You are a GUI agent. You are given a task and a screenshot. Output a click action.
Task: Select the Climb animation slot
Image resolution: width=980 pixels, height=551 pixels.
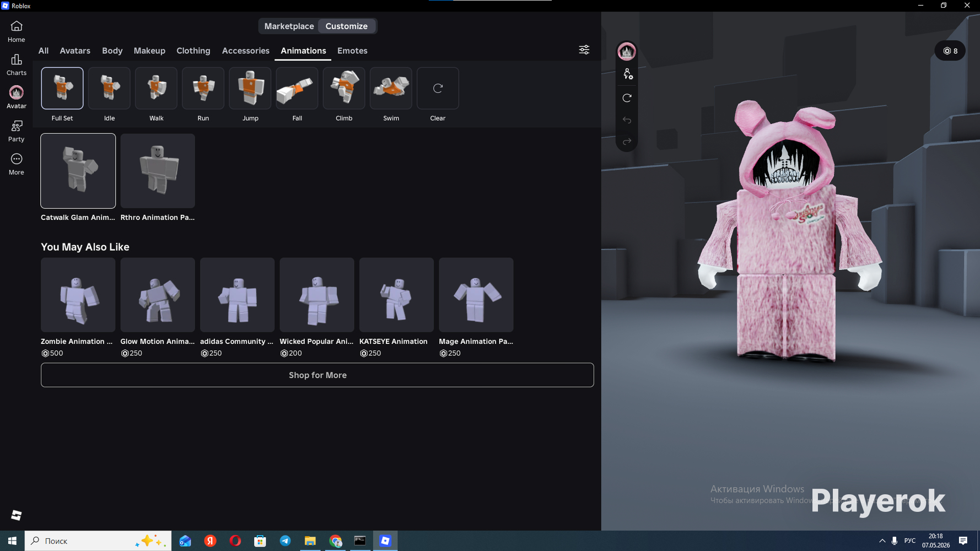coord(344,88)
